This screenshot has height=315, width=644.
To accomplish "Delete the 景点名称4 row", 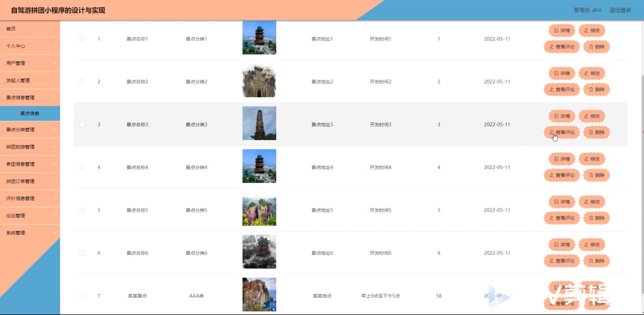I will click(597, 175).
